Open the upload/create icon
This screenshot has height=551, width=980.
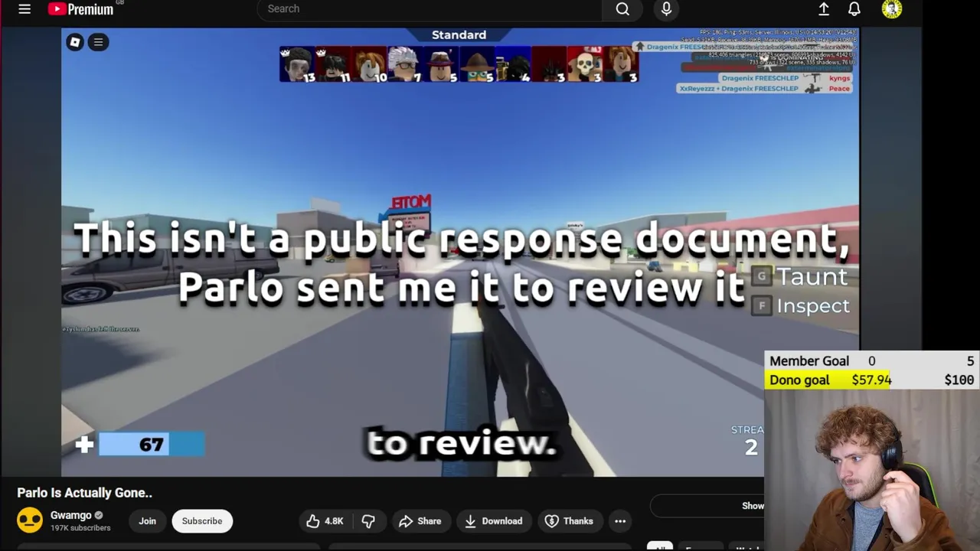[824, 9]
